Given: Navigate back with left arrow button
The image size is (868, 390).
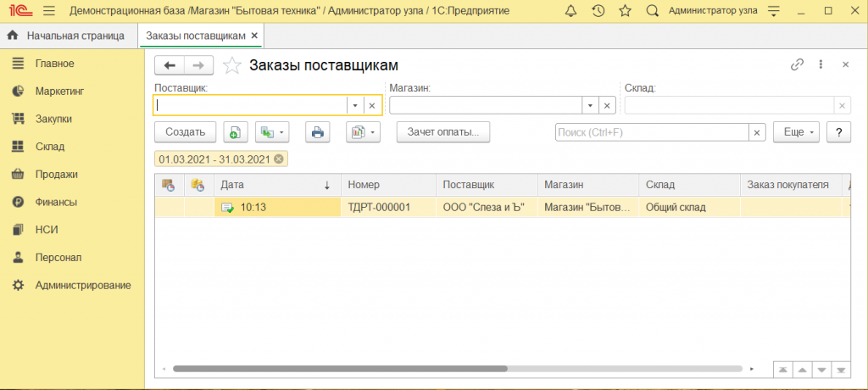Looking at the screenshot, I should coord(170,65).
